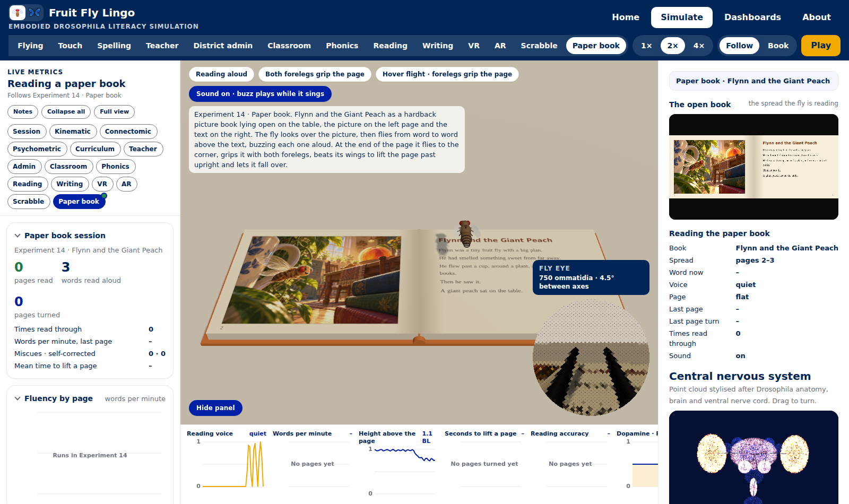Click the Both forelegs grip the page chip
This screenshot has height=504, width=849.
pyautogui.click(x=315, y=74)
